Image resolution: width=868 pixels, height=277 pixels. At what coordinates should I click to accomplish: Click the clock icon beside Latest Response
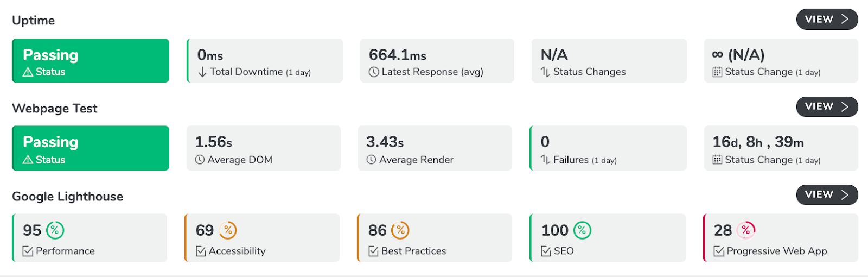tap(374, 72)
